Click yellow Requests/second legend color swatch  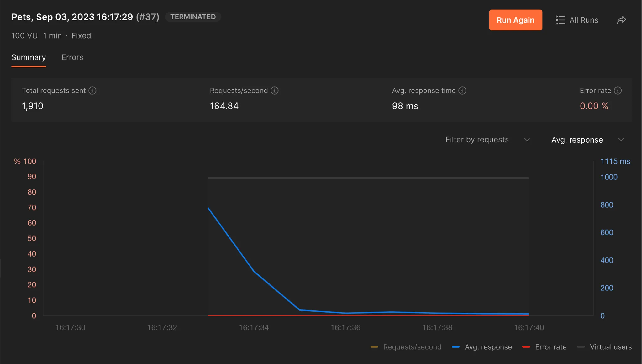[x=374, y=347]
